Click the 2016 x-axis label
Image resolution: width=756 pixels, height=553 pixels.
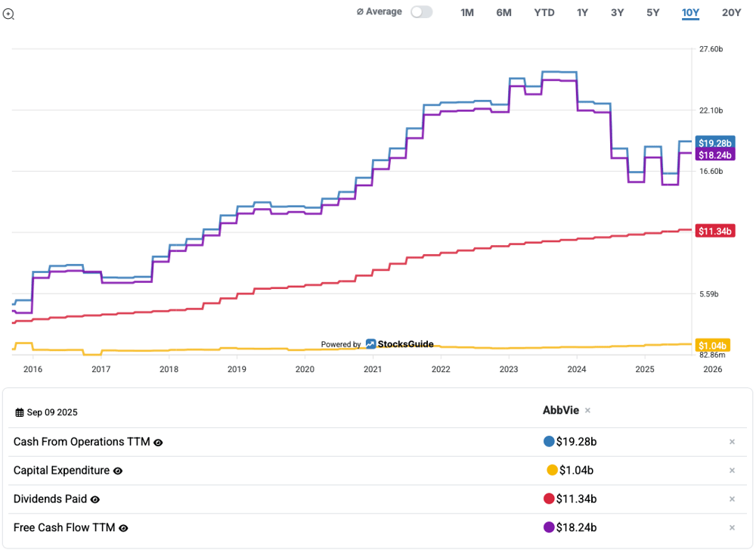tap(33, 369)
